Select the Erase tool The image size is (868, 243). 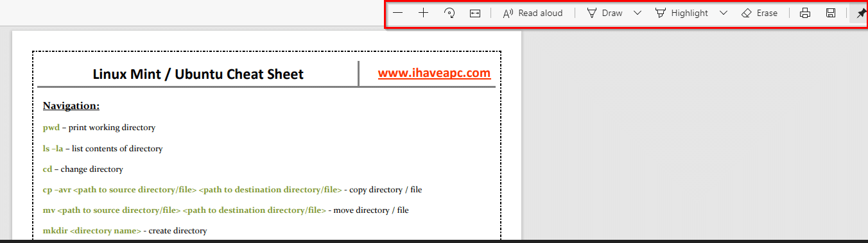(759, 13)
